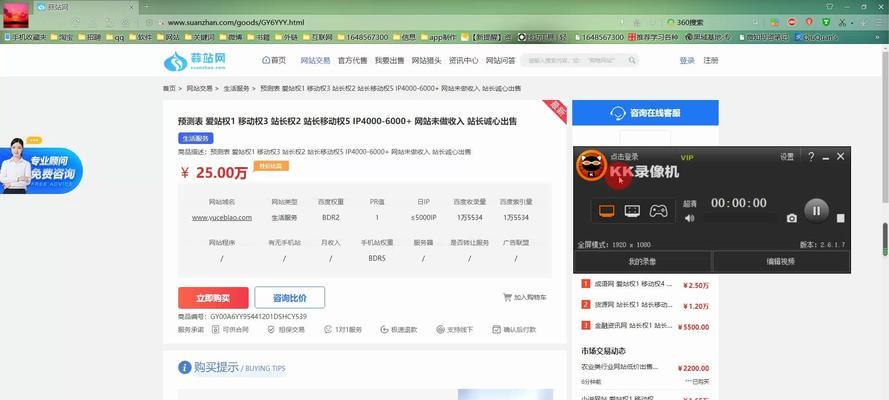This screenshot has width=889, height=400.
Task: Open ranked listing 2 priced ¥1.20万
Action: click(645, 305)
